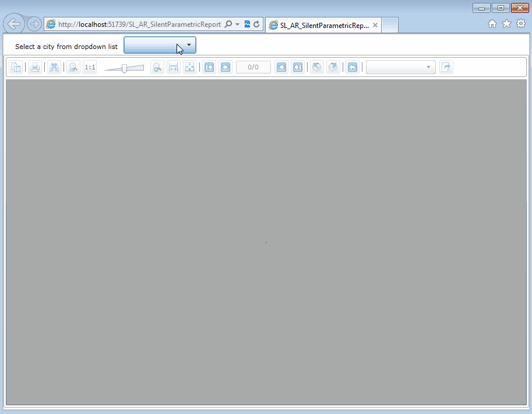This screenshot has width=532, height=414.
Task: Go to previous page of report
Action: click(226, 67)
